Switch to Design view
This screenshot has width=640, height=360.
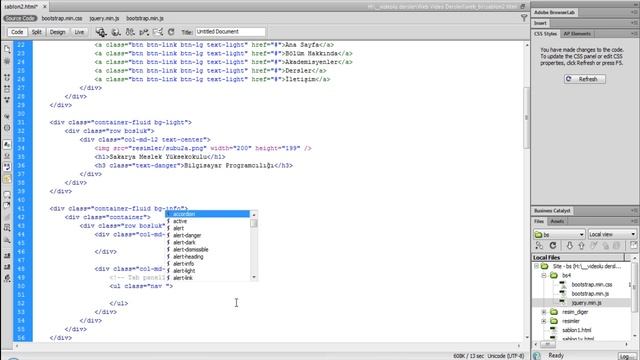coord(58,32)
